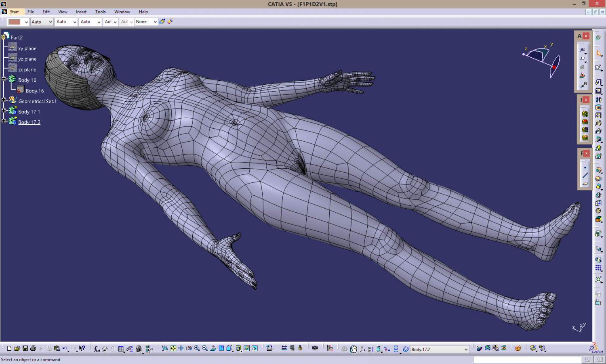This screenshot has height=364, width=606.
Task: Expand the Geometrical Set.1 node
Action: [x=4, y=99]
